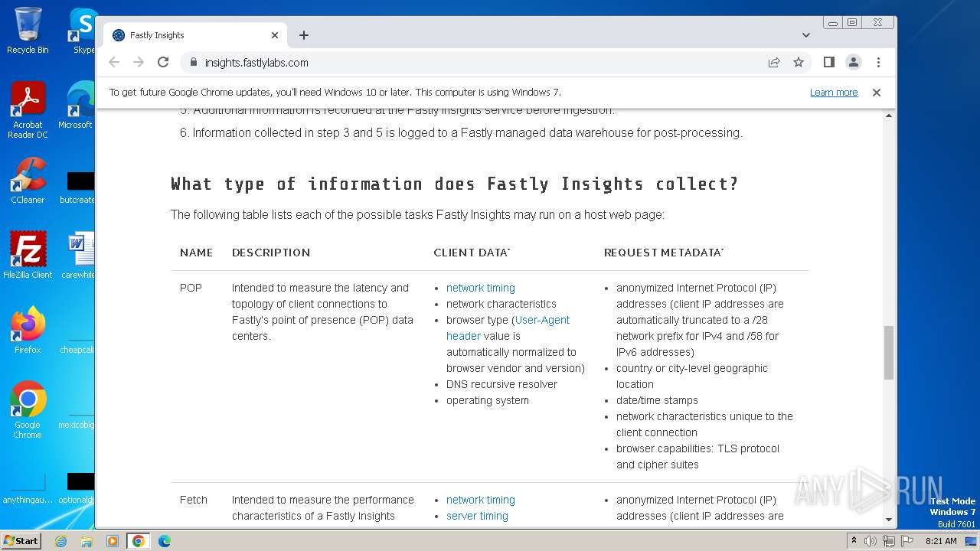Open Google Chrome desktop icon
Screen dimensions: 980x551
tap(28, 410)
